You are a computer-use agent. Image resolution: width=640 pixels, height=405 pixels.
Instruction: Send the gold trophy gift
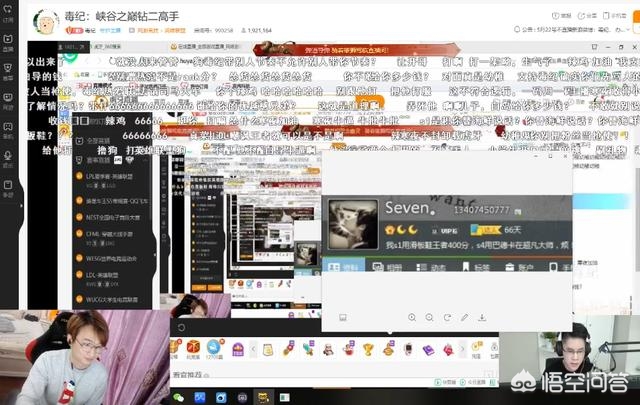click(x=368, y=349)
